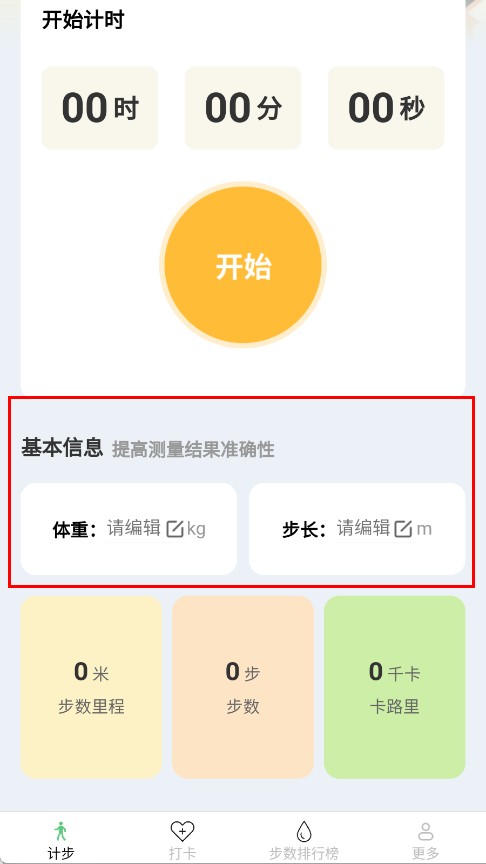The width and height of the screenshot is (486, 864).
Task: Click the edit pencil icon beside 体重
Action: pyautogui.click(x=175, y=529)
